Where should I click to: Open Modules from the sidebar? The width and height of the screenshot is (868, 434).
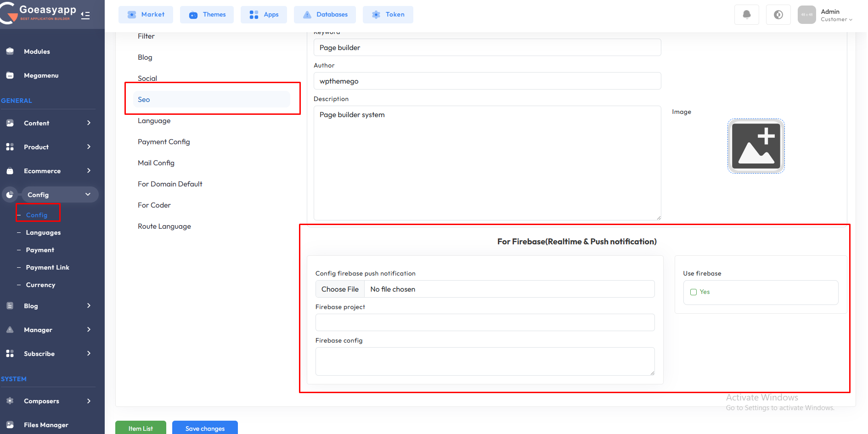point(37,51)
